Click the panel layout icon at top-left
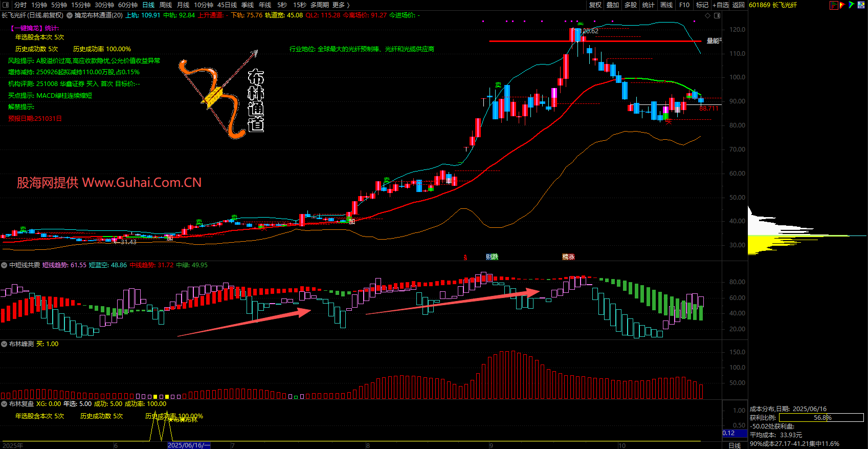The height and width of the screenshot is (449, 868). coord(6,5)
